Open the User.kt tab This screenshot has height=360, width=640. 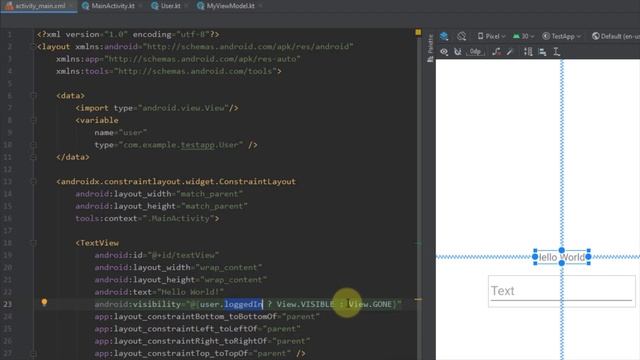[x=171, y=6]
